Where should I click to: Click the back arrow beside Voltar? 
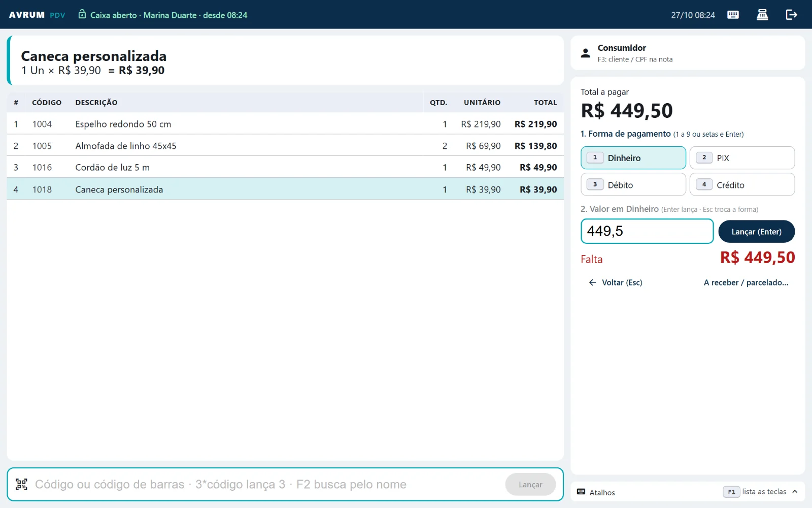coord(592,282)
